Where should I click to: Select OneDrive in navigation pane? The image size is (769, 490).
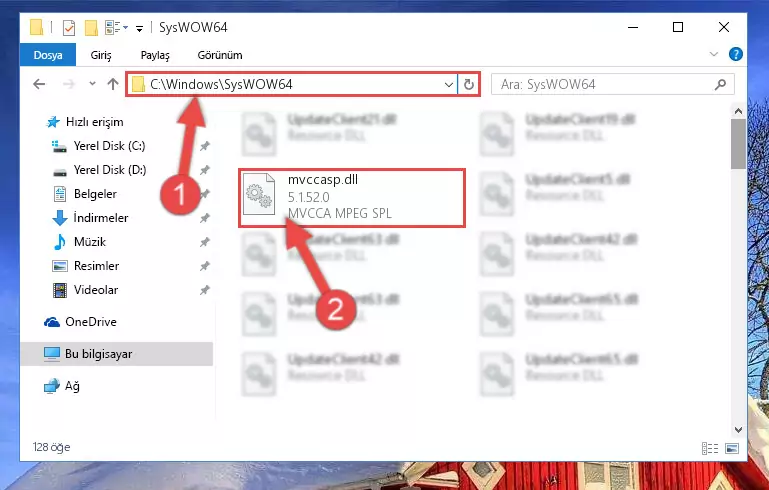(x=91, y=322)
